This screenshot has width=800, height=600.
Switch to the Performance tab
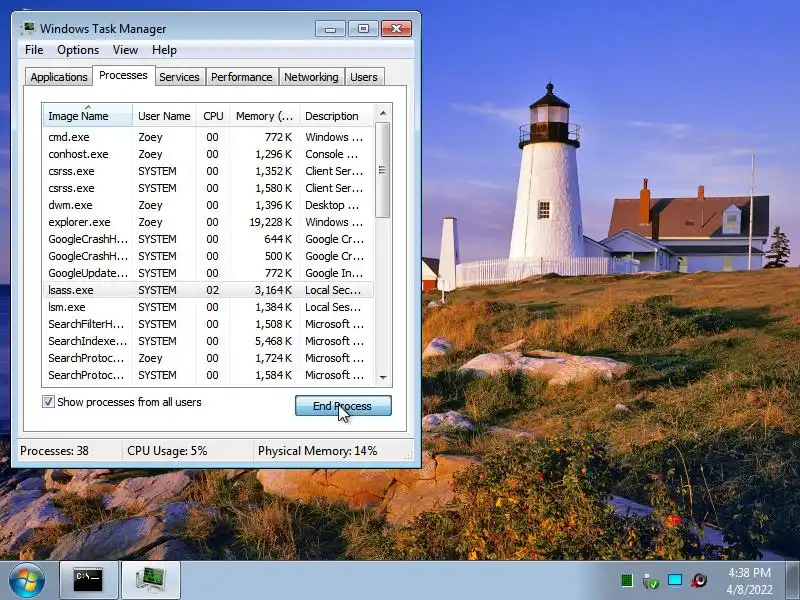241,77
